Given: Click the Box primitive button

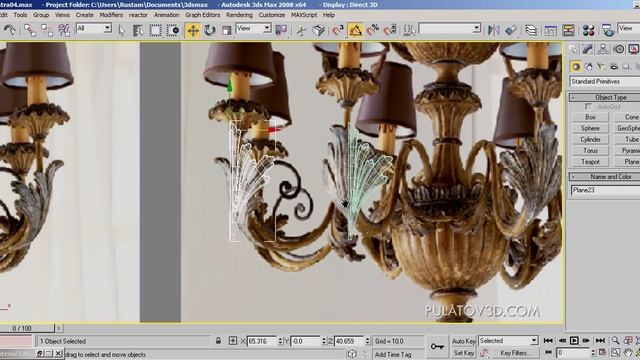Looking at the screenshot, I should (590, 117).
